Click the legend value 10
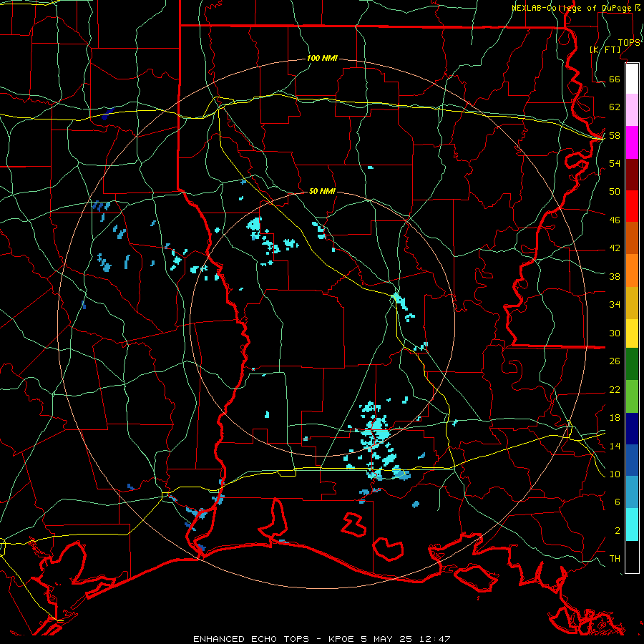The height and width of the screenshot is (644, 644). [615, 474]
